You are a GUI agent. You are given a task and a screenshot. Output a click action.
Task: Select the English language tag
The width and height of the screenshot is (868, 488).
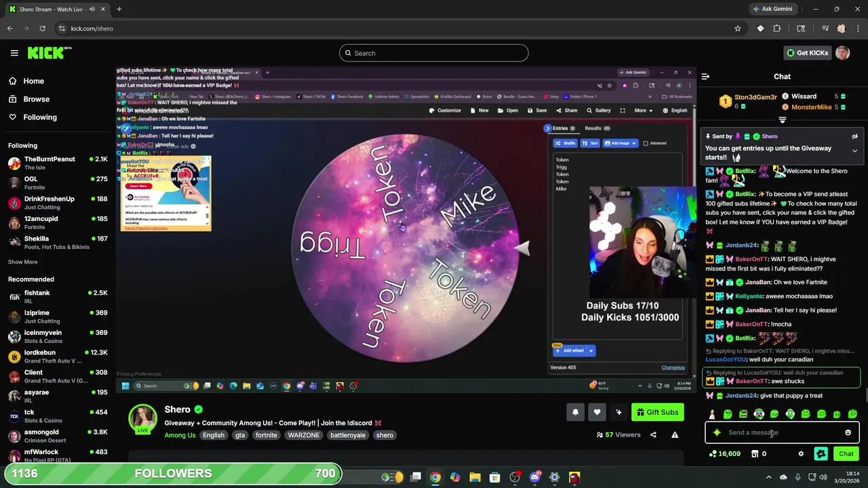pos(213,435)
